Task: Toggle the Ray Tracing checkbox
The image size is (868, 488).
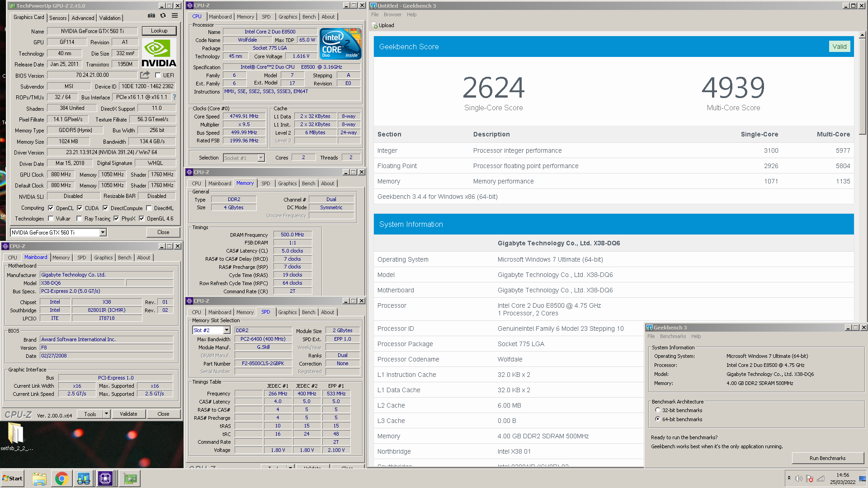Action: coord(80,219)
